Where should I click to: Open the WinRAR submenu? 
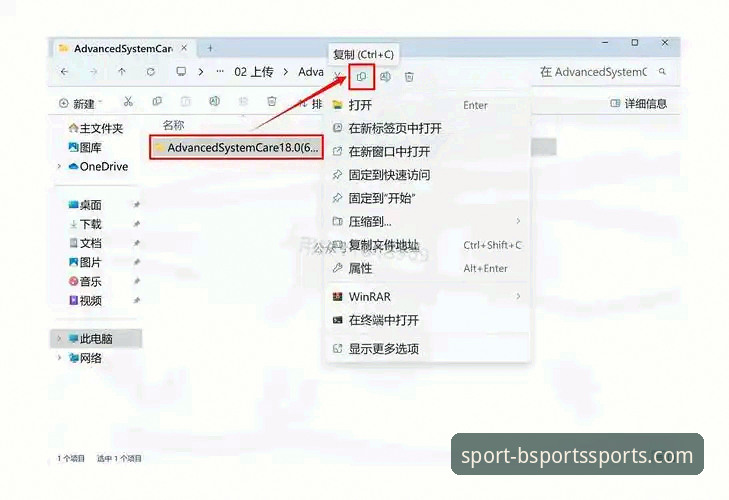pos(428,296)
